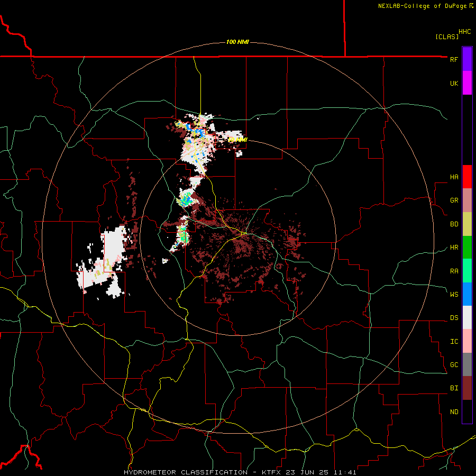
Task: Click the UK legend label
Action: click(x=454, y=83)
